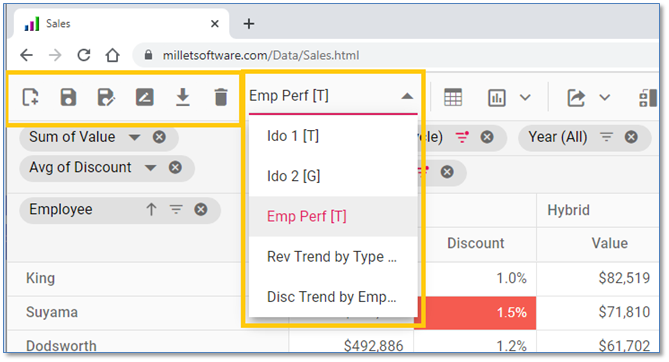Screen dimensions: 669x362
Task: Reload the page with the refresh icon
Action: pos(84,55)
